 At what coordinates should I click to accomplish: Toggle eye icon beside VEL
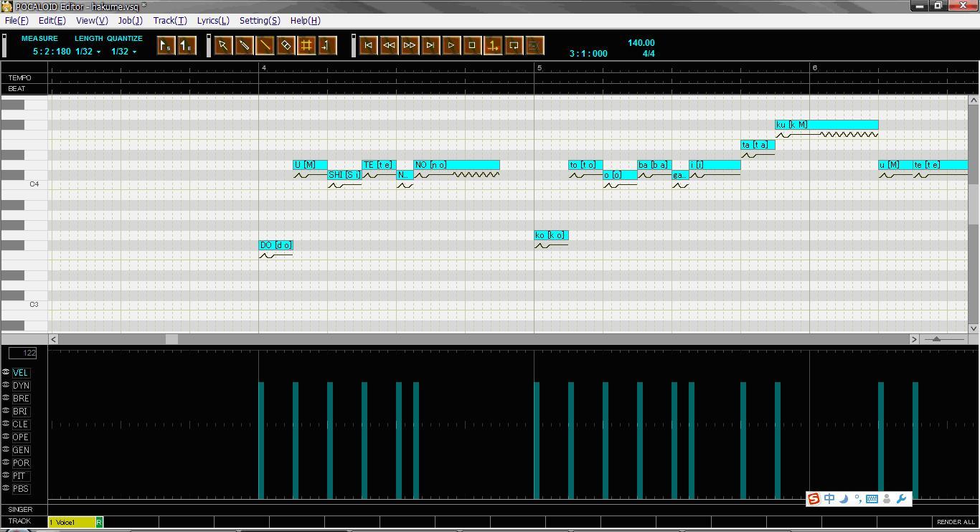[6, 372]
